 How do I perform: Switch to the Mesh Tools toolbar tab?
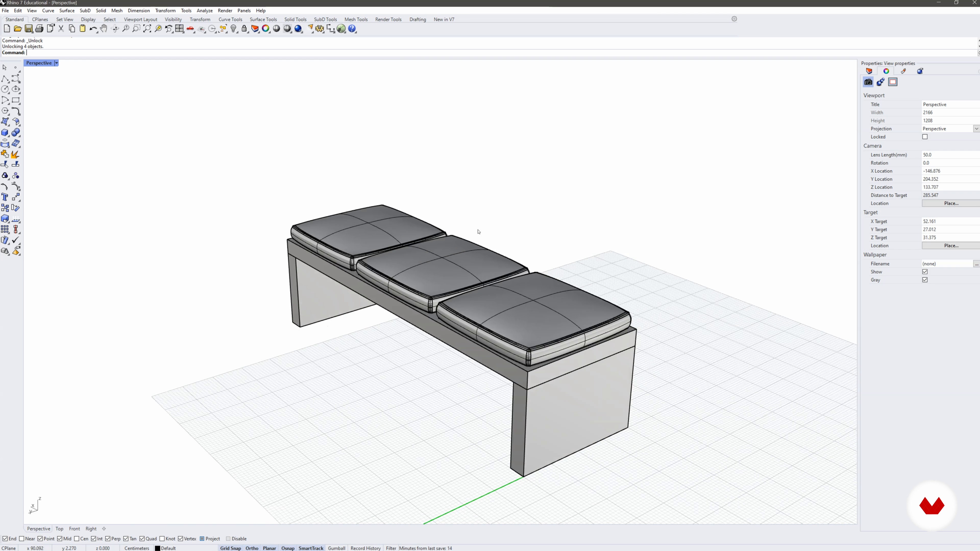(x=356, y=19)
